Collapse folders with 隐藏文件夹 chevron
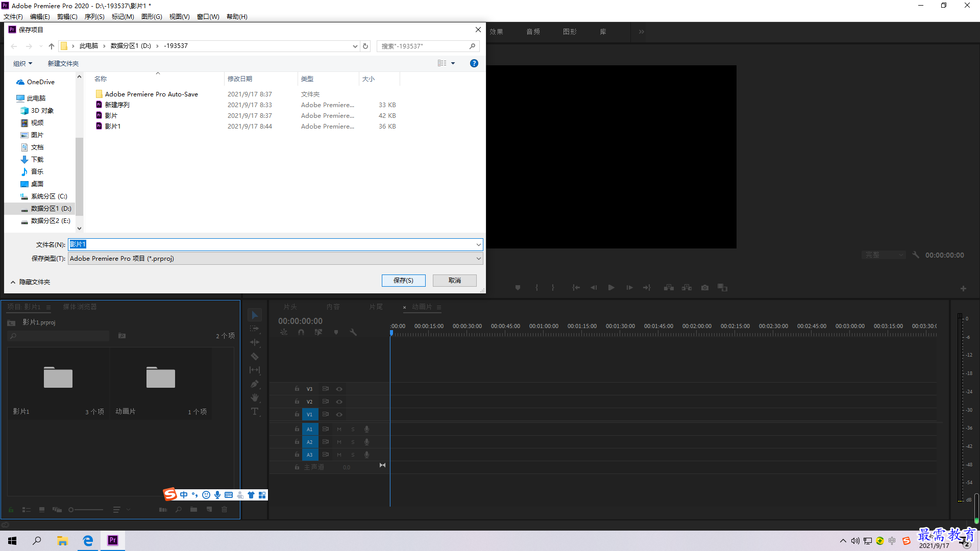The width and height of the screenshot is (980, 551). [x=13, y=282]
